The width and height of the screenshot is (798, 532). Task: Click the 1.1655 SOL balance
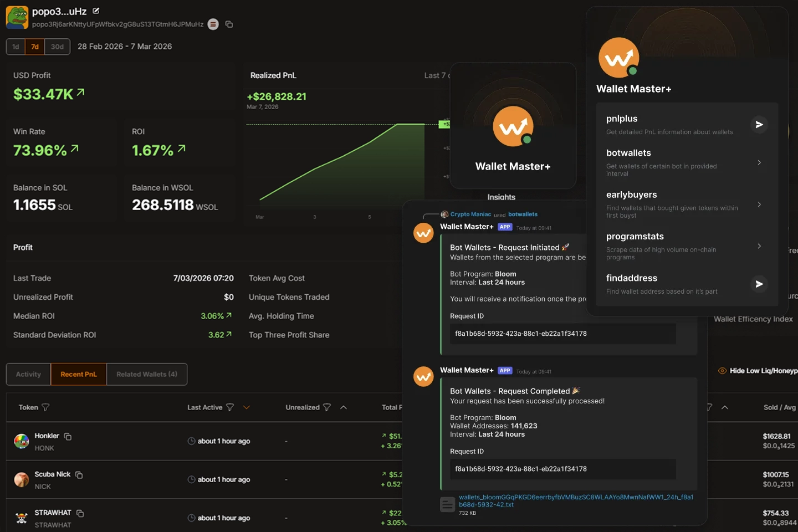point(43,205)
